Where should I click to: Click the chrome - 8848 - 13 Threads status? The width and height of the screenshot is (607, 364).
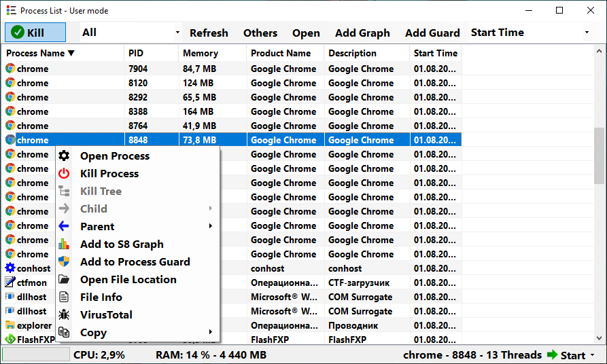[472, 354]
